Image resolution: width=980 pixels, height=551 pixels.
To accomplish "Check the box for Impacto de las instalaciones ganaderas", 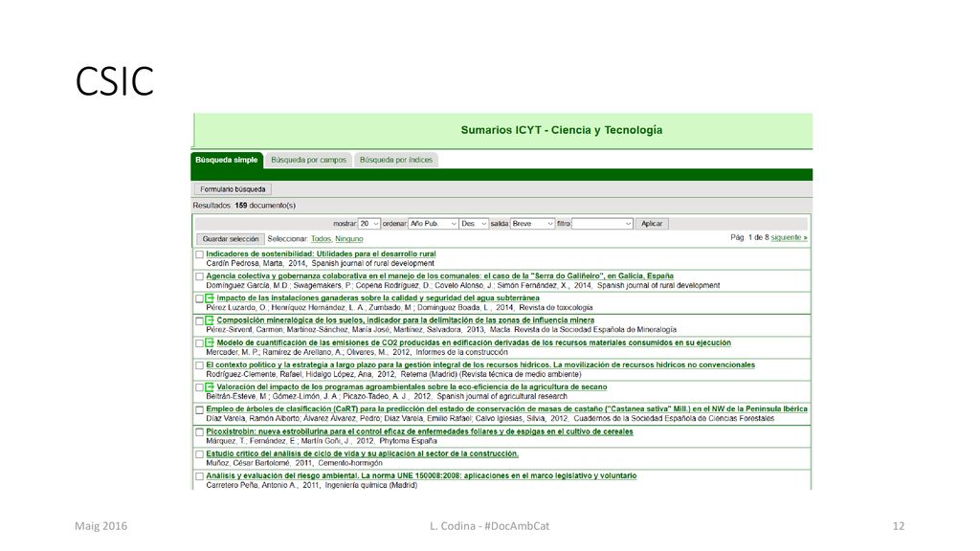I will [x=199, y=299].
